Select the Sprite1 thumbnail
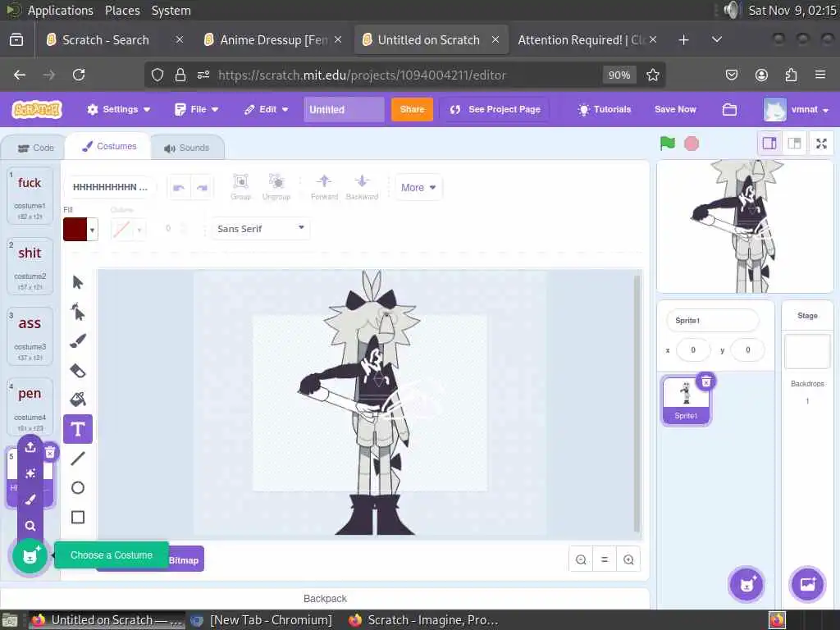The height and width of the screenshot is (630, 840). tap(686, 399)
